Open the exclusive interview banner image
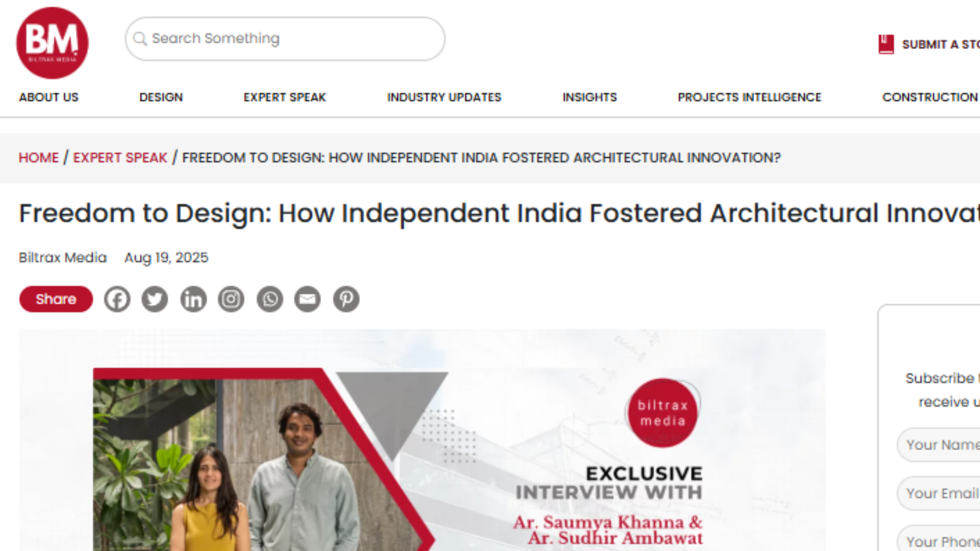The height and width of the screenshot is (551, 980). 423,440
